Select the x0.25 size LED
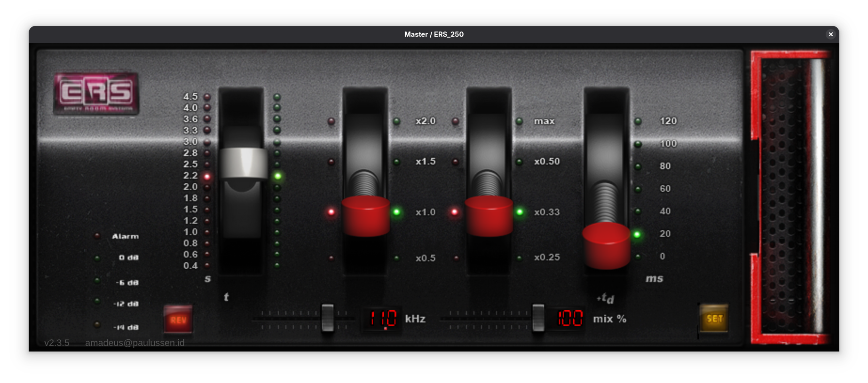The height and width of the screenshot is (383, 868). (519, 258)
